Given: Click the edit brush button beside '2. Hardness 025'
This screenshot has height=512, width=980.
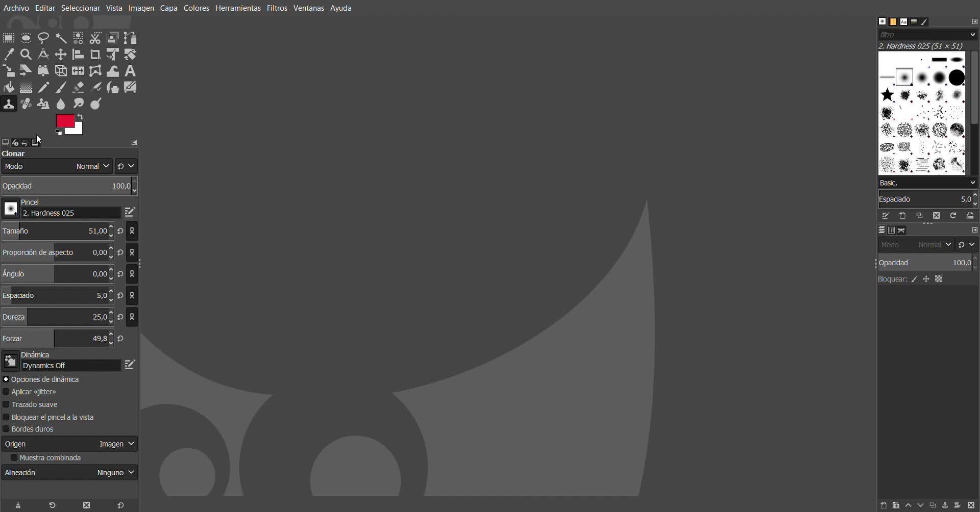Looking at the screenshot, I should pos(130,212).
